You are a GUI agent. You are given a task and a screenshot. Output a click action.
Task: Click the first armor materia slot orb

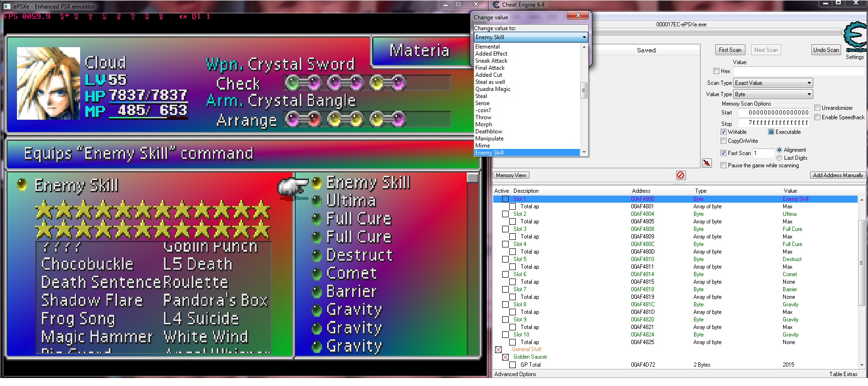click(x=292, y=120)
